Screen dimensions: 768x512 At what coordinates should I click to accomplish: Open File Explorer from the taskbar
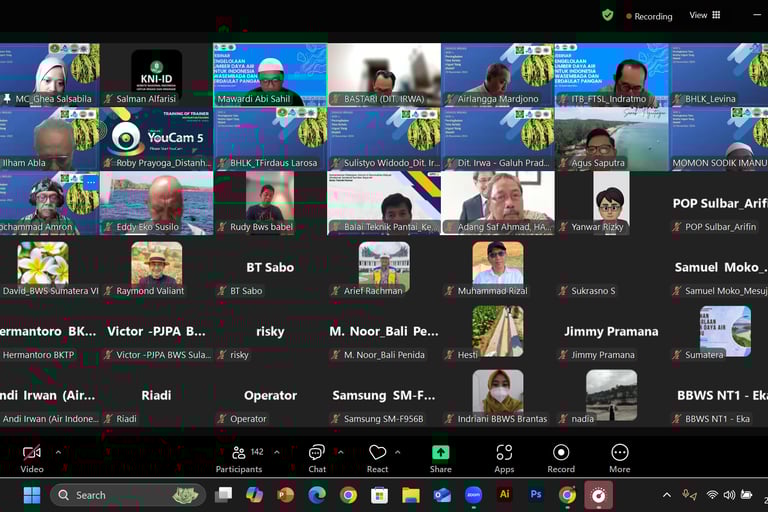[410, 495]
